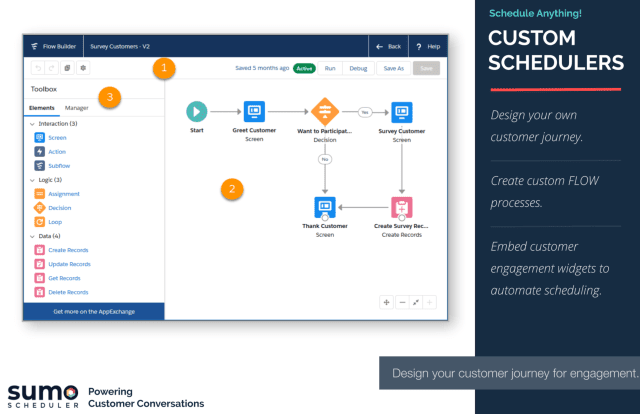
Task: Collapse the Interaction section
Action: coord(29,123)
